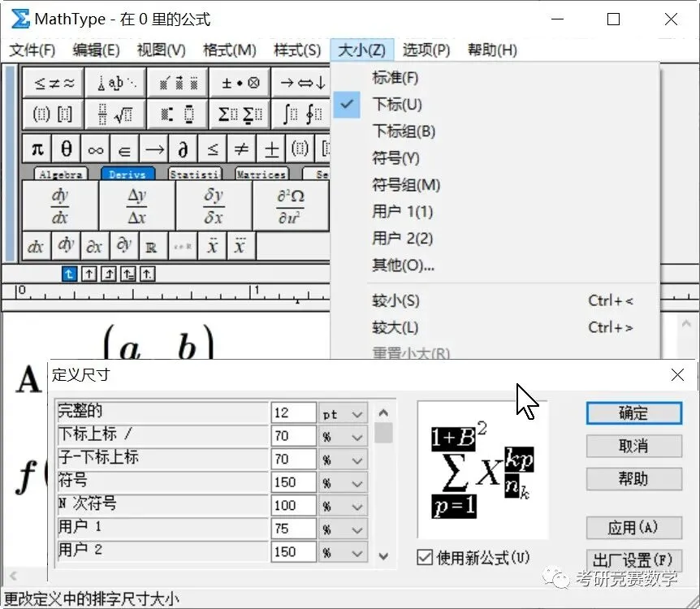This screenshot has height=609, width=700.
Task: Open the fence templates palette
Action: tap(53, 114)
